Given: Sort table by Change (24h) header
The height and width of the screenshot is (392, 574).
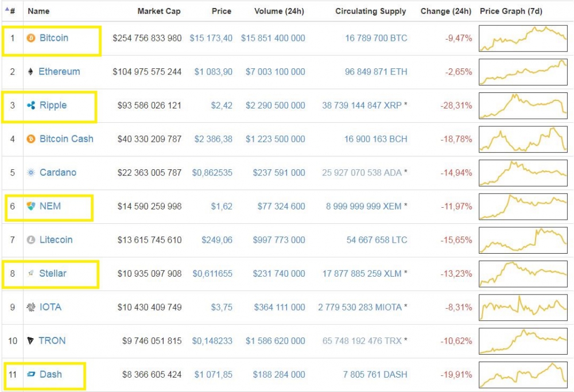Looking at the screenshot, I should click(445, 11).
